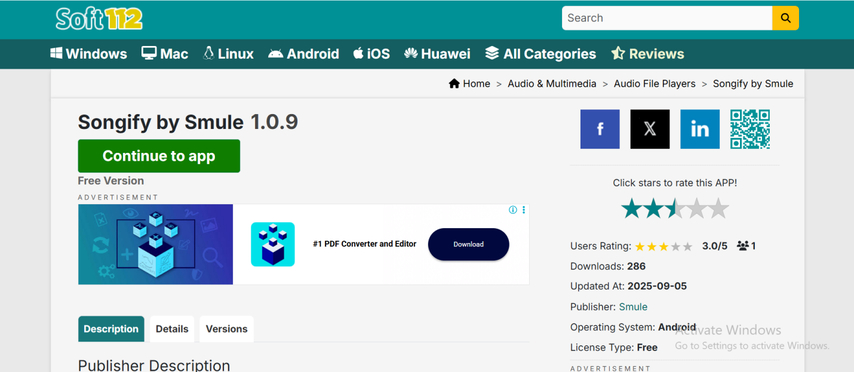Share on LinkedIn icon

click(700, 129)
